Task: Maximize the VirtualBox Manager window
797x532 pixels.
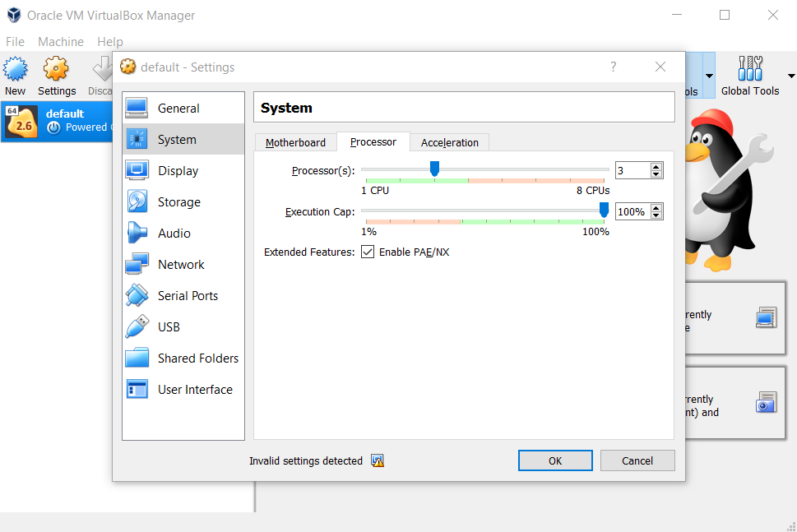Action: point(725,16)
